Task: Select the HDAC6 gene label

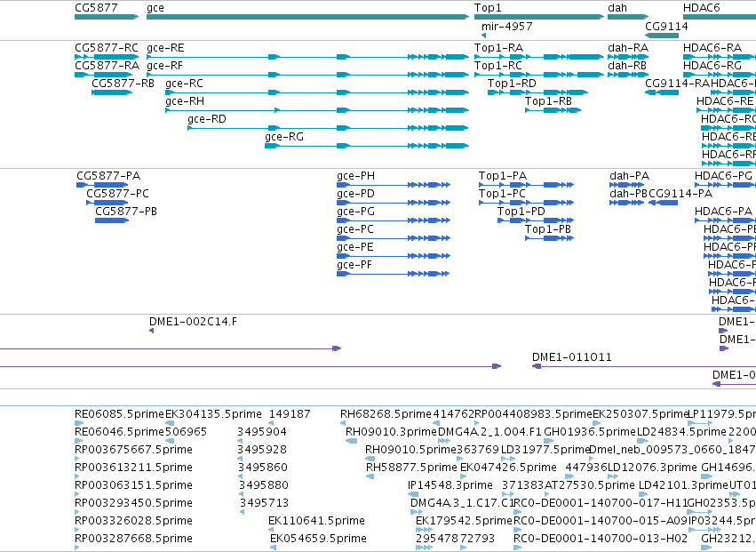Action: (702, 8)
